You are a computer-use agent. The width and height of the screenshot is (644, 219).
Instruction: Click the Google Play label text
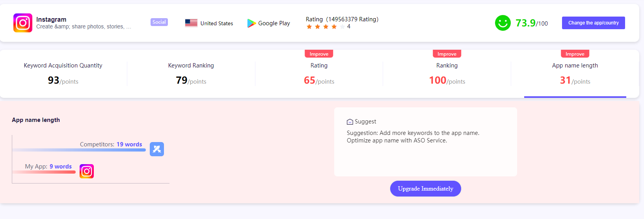274,23
